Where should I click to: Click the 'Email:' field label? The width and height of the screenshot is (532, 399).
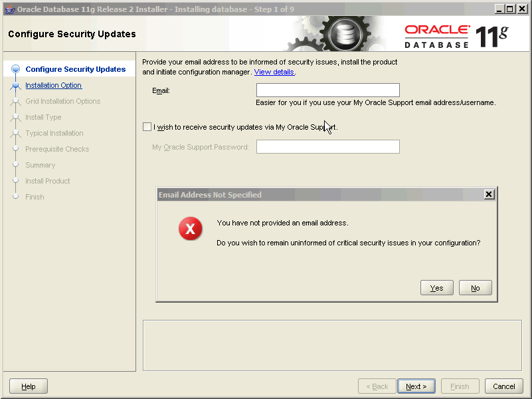(x=161, y=90)
